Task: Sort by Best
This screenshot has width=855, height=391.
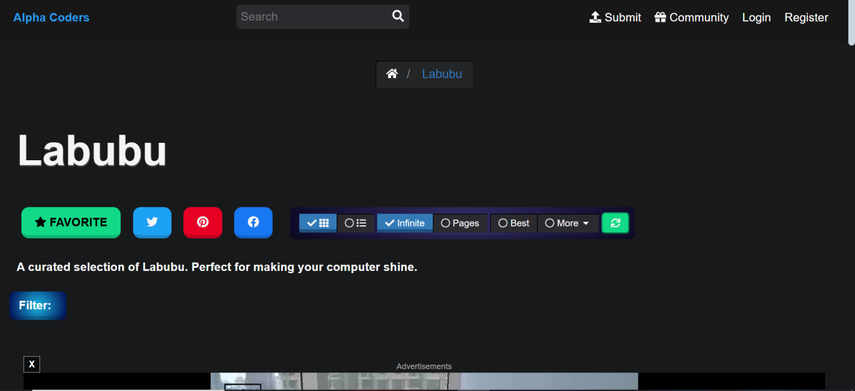Action: tap(514, 223)
